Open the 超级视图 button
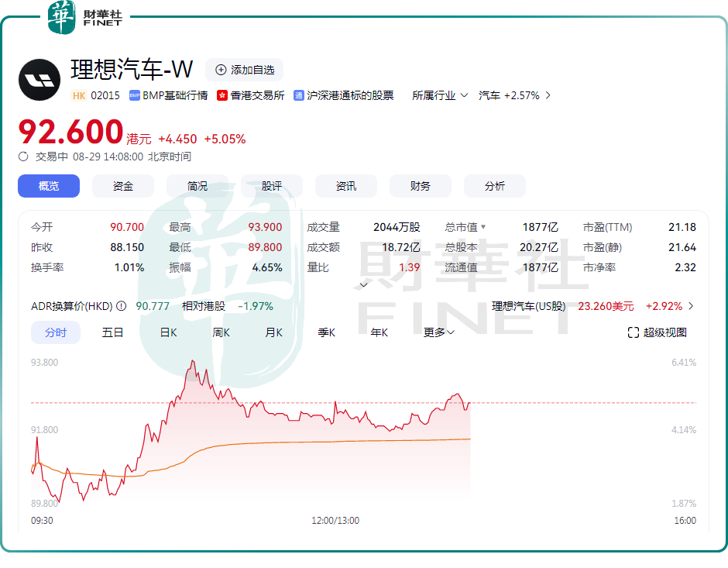 coord(657,332)
